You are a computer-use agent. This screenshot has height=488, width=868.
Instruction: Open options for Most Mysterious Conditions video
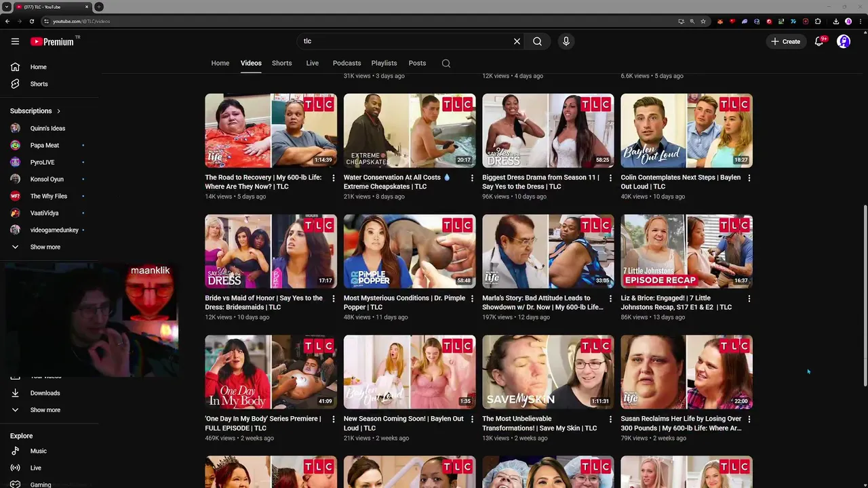(x=471, y=298)
